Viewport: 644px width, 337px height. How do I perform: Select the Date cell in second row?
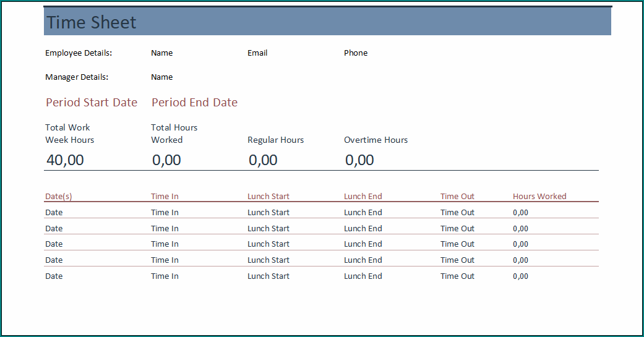(54, 229)
